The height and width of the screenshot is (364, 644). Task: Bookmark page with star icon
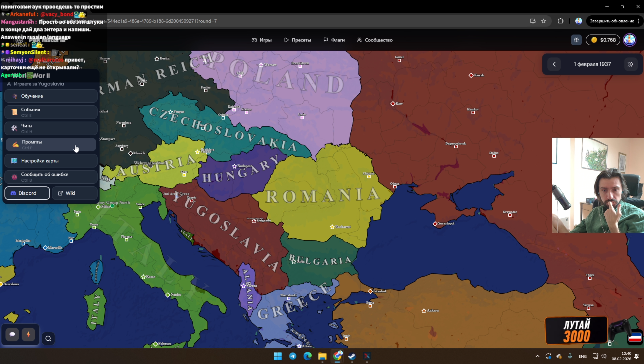pyautogui.click(x=544, y=21)
